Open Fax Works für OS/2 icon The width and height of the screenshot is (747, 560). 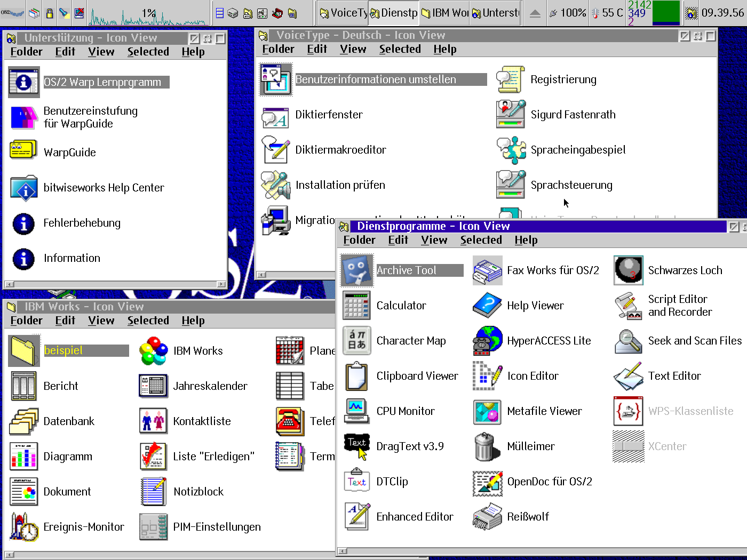click(488, 270)
